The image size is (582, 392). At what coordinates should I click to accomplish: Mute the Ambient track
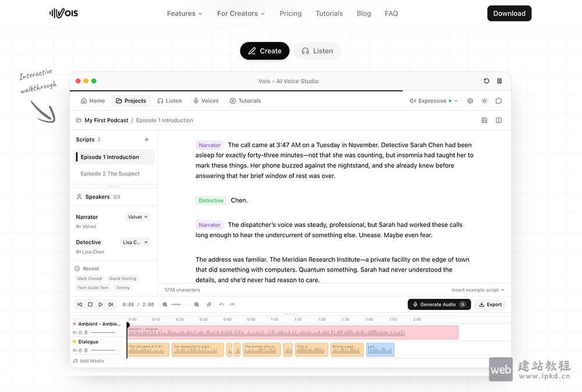coord(74,332)
